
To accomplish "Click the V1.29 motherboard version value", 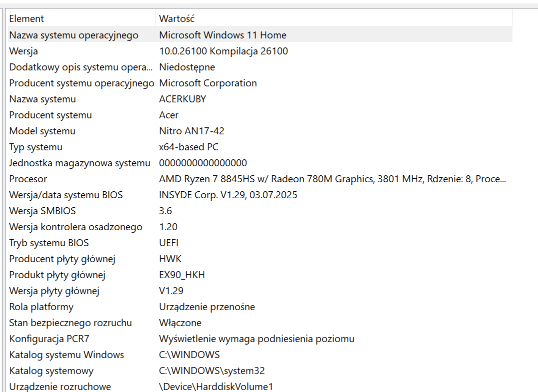I will pyautogui.click(x=171, y=291).
